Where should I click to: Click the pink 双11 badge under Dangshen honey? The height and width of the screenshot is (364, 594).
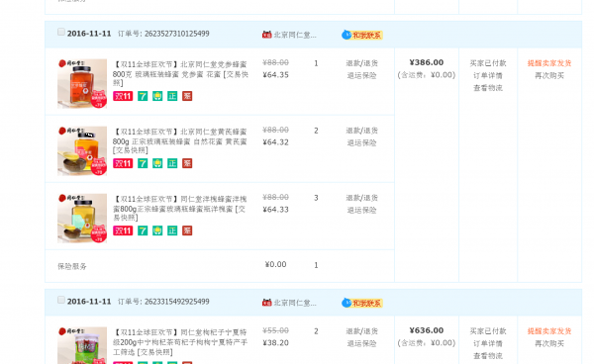[123, 96]
